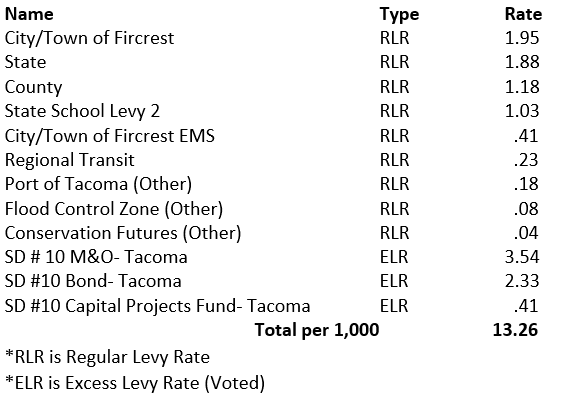Click the Total per 1,000 label
The image size is (568, 399).
[x=317, y=331]
